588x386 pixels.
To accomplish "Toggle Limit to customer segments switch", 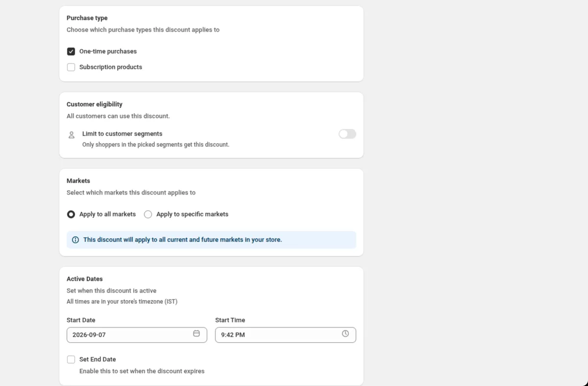I will click(347, 134).
